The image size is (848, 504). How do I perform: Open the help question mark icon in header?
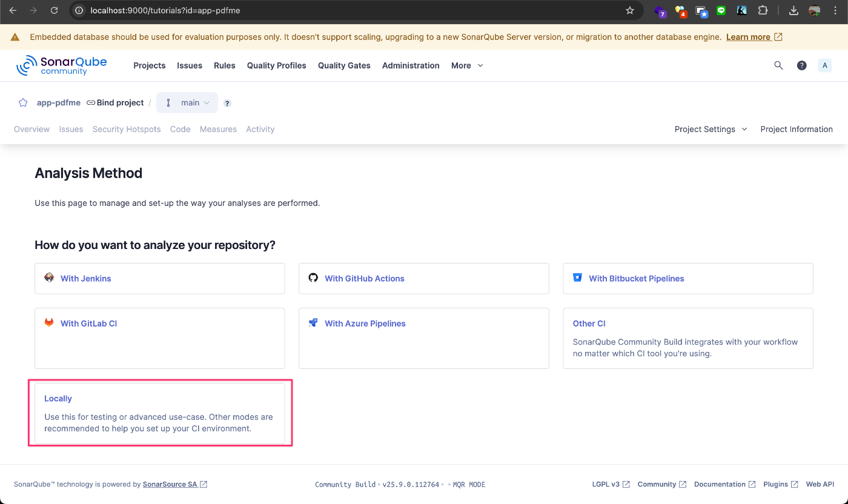pyautogui.click(x=802, y=65)
